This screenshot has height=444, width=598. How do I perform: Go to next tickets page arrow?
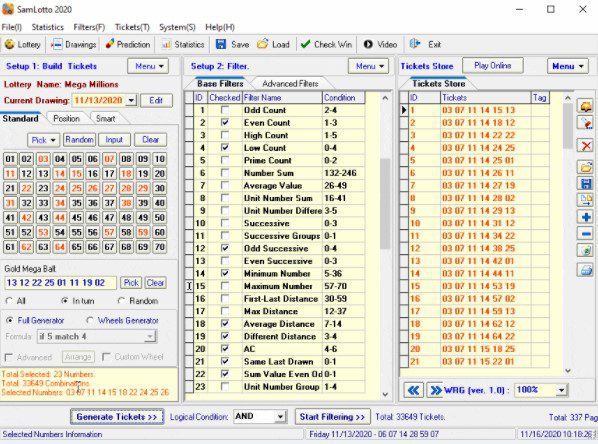point(435,390)
